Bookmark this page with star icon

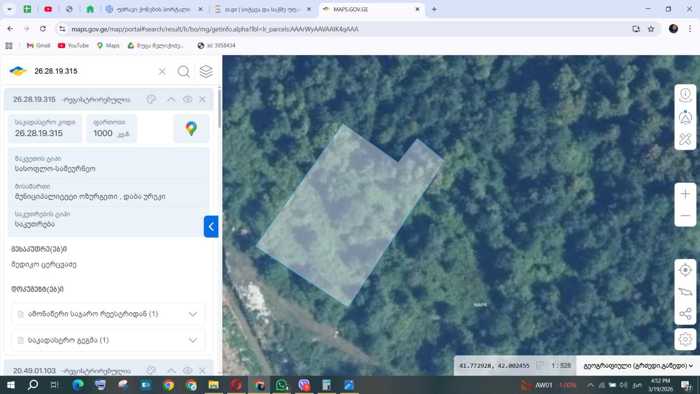coord(651,29)
